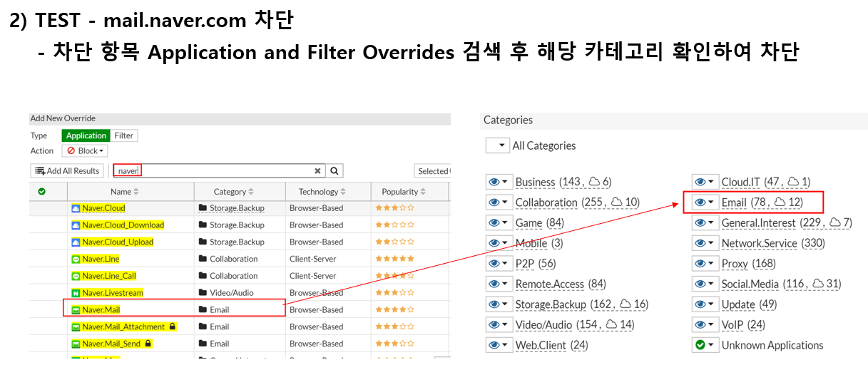Open Remote.Access category action dropdown
Viewport: 868px width, 365px height.
(x=499, y=284)
